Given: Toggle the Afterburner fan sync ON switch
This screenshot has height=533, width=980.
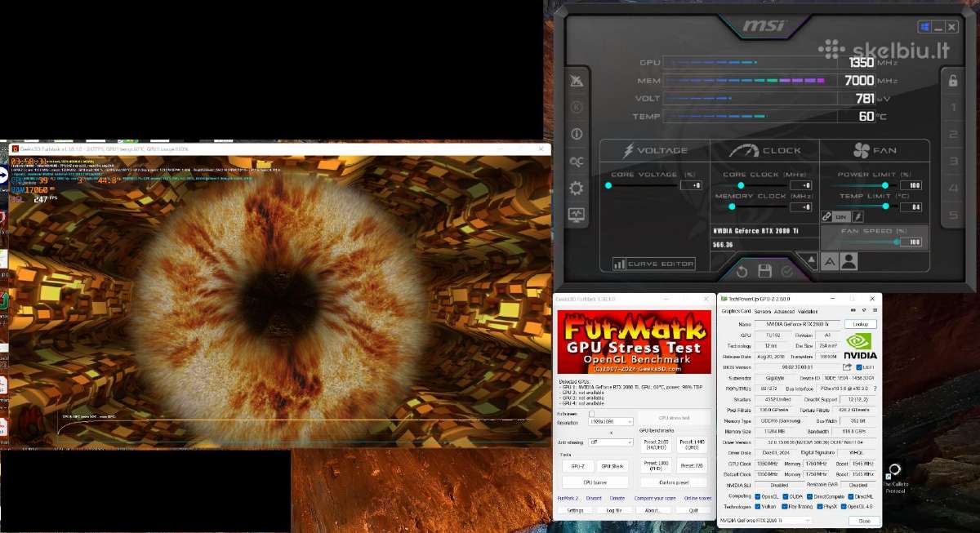Looking at the screenshot, I should pyautogui.click(x=841, y=216).
